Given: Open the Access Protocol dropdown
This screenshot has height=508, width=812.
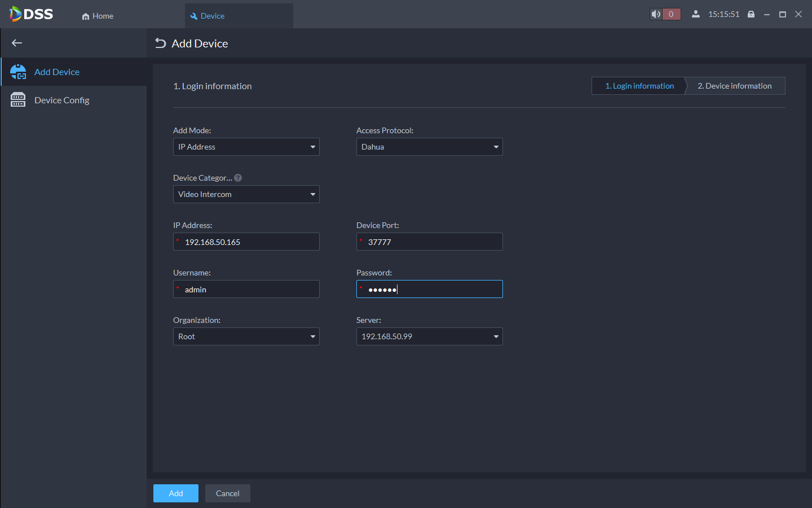Looking at the screenshot, I should 429,147.
